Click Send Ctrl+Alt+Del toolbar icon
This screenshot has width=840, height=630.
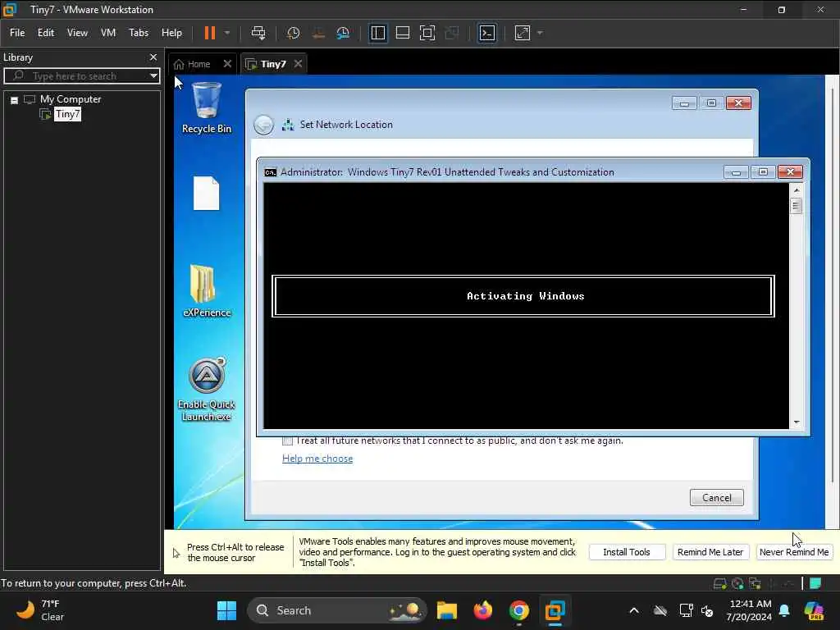[x=258, y=33]
